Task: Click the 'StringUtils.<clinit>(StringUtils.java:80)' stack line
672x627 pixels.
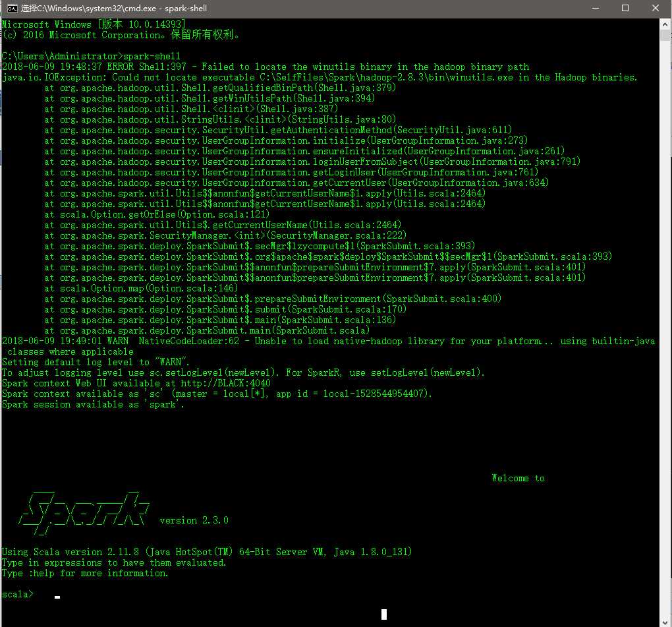Action: 220,119
